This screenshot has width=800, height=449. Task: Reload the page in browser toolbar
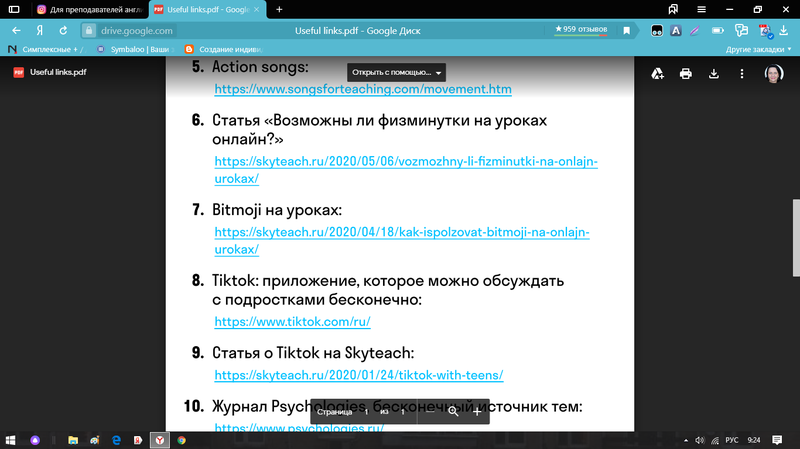click(x=62, y=30)
